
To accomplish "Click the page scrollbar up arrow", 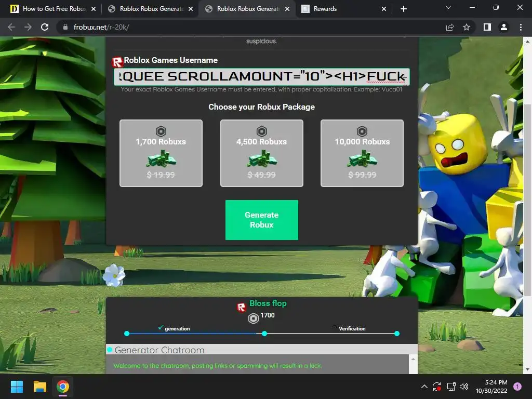I will [527, 42].
